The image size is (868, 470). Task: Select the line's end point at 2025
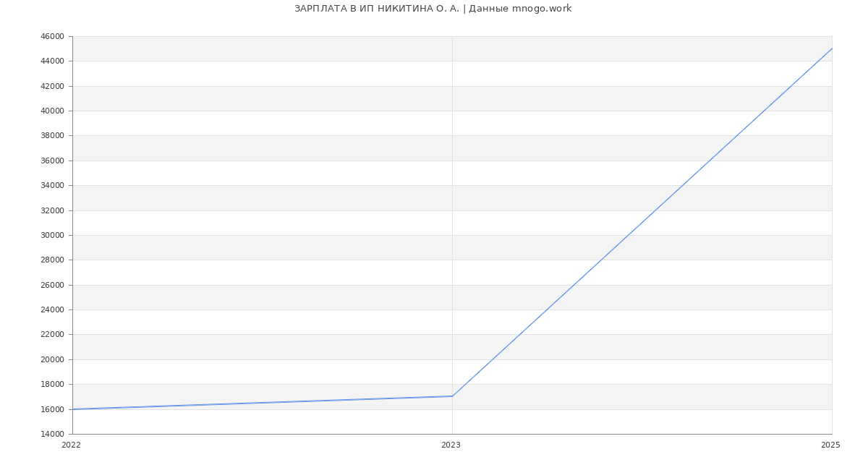[x=831, y=48]
